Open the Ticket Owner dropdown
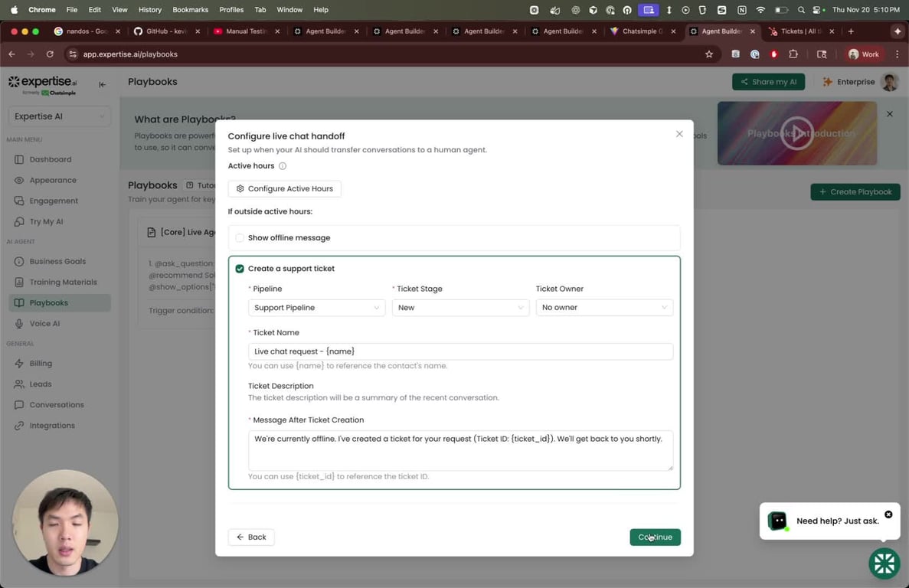This screenshot has height=588, width=909. [x=604, y=308]
